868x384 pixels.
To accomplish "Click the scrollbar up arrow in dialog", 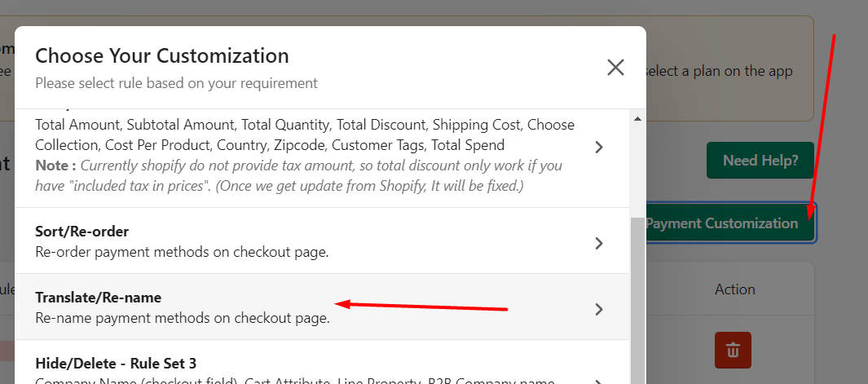I will coord(637,119).
